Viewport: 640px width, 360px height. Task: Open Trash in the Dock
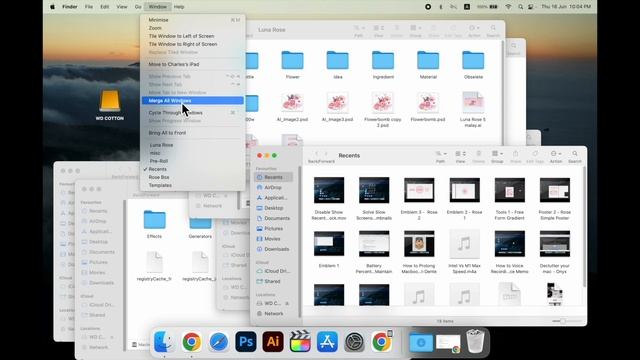(x=475, y=341)
